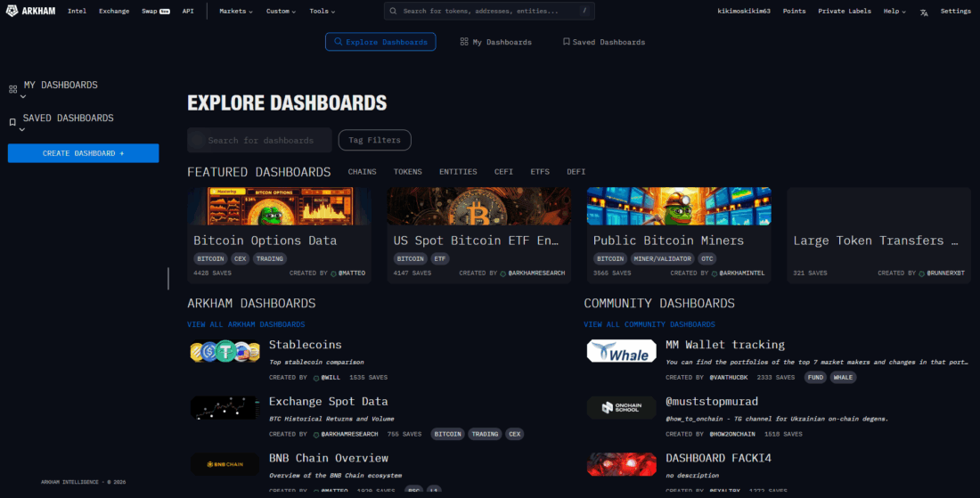Screen dimensions: 980x498
Task: Open the Exchange Spot Data chart thumbnail
Action: 225,408
